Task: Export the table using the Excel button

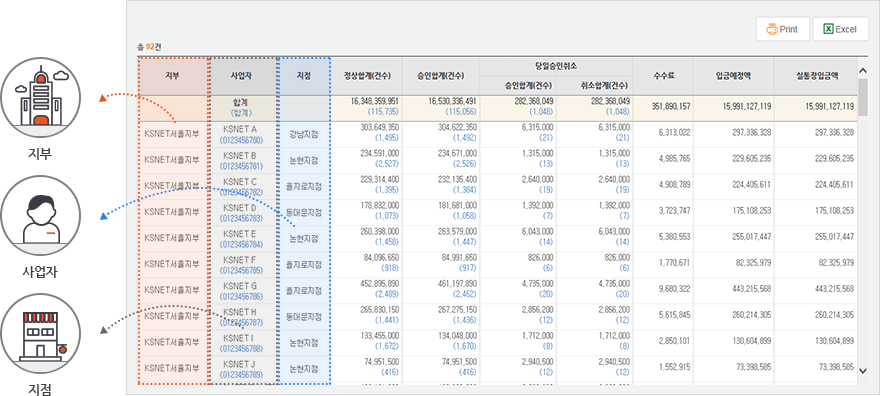Action: 841,29
